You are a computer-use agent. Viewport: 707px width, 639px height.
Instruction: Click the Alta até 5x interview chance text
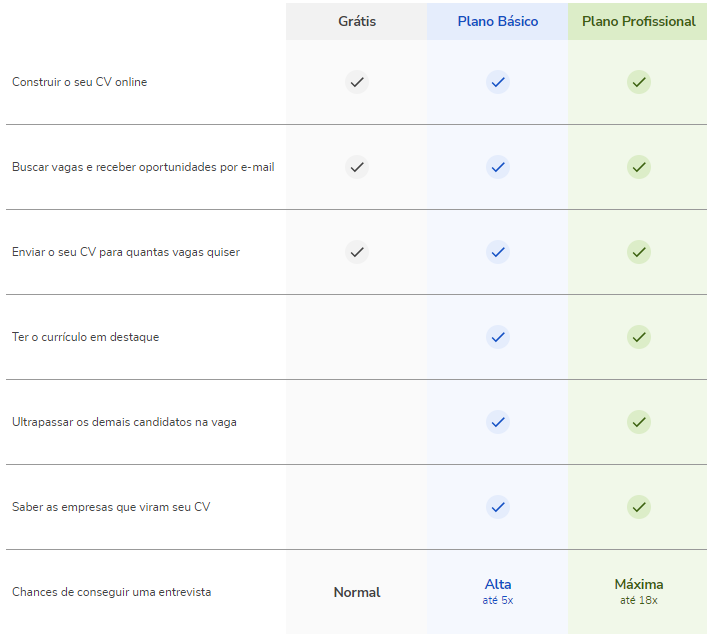pos(498,592)
